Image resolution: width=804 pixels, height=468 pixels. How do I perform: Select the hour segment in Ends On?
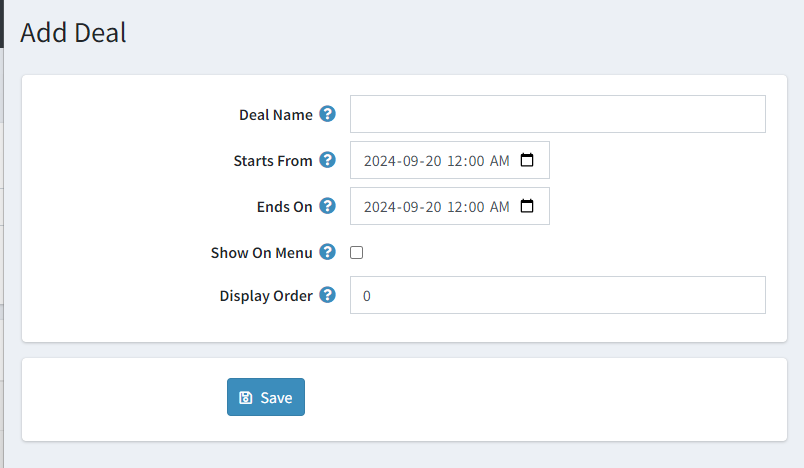455,207
